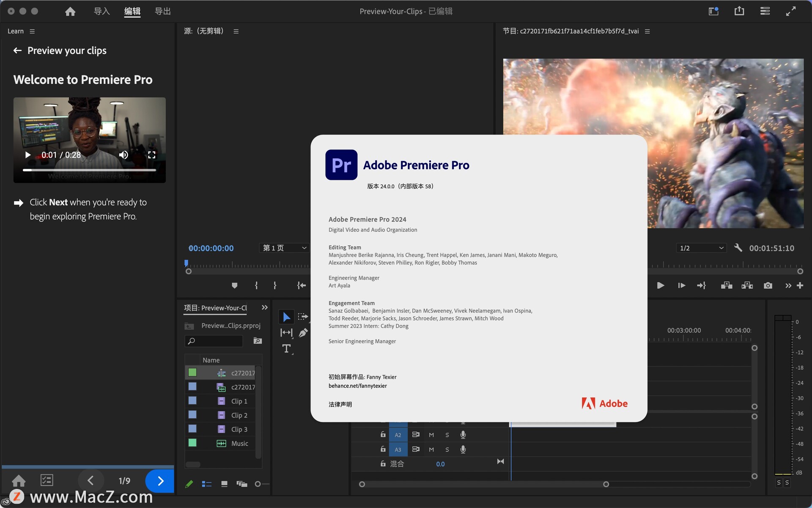Open the Learn home button
The width and height of the screenshot is (812, 508).
click(x=19, y=481)
